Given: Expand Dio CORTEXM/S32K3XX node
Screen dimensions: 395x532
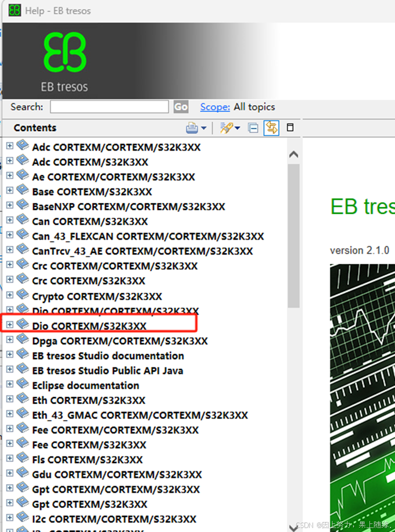Looking at the screenshot, I should click(x=10, y=325).
